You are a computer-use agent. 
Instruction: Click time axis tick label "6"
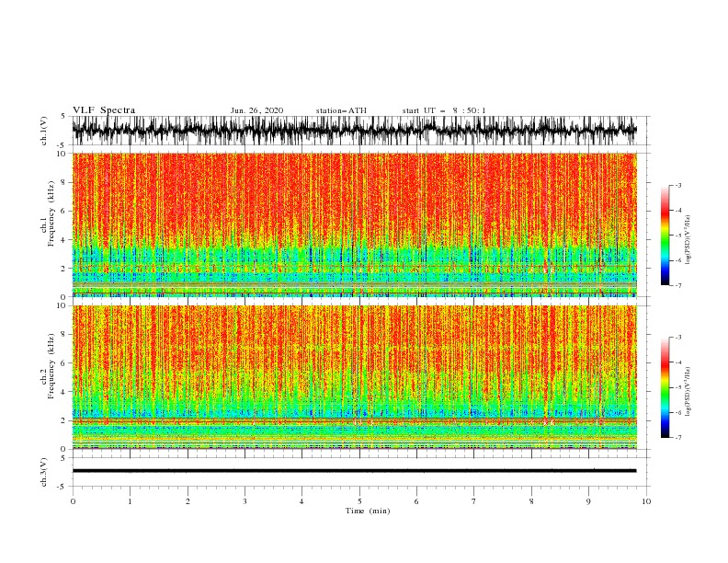coord(416,501)
